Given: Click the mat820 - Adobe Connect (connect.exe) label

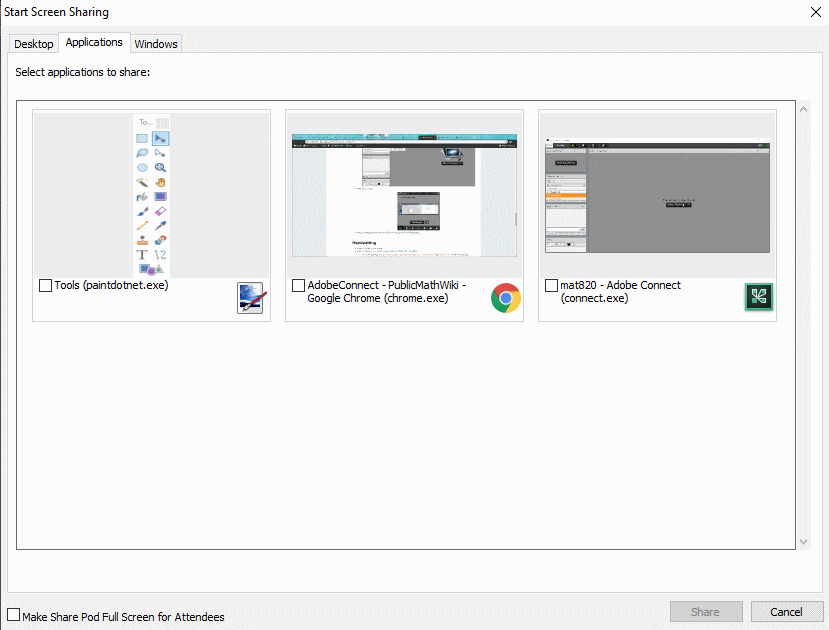Looking at the screenshot, I should (x=620, y=292).
